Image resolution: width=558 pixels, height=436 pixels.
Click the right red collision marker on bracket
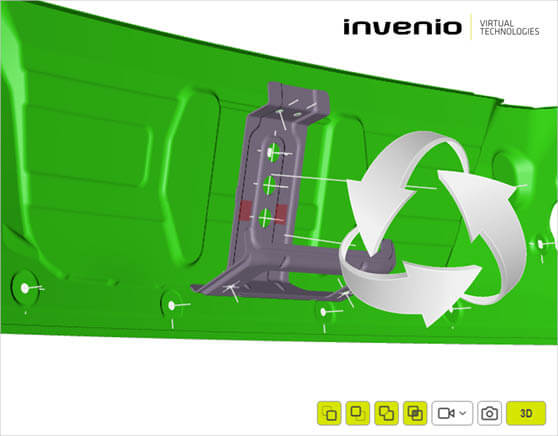281,213
